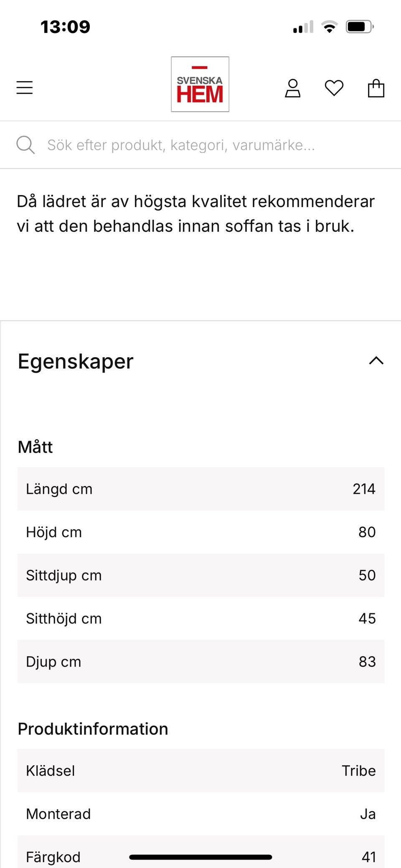Screen dimensions: 401x868
Task: Open the favorites heart icon
Action: point(334,88)
